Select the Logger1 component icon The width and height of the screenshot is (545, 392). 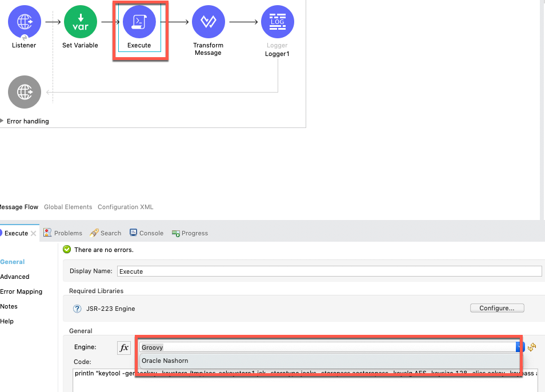pos(277,22)
